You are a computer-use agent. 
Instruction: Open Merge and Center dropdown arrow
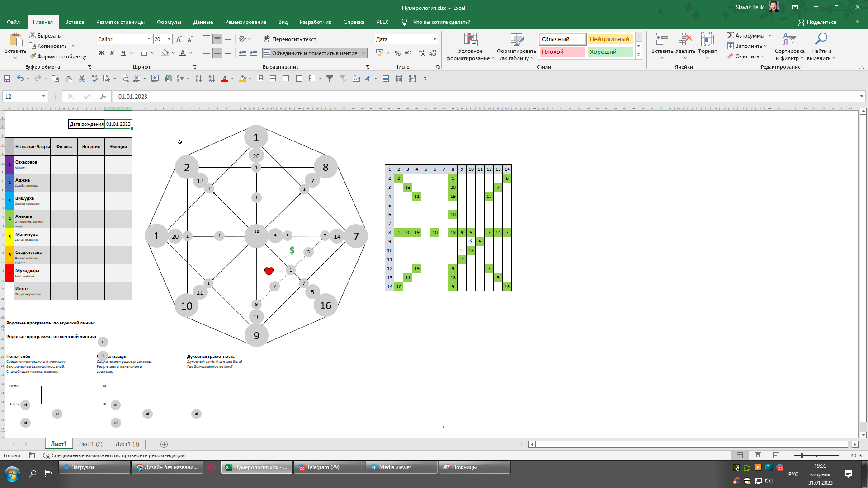click(x=363, y=53)
